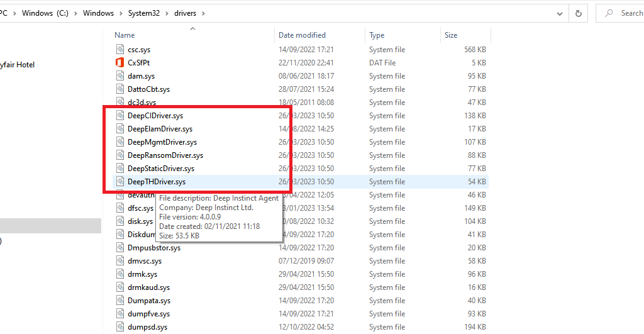Select the Mayfair Hotel navigation pane item
The image size is (644, 334).
pyautogui.click(x=17, y=65)
